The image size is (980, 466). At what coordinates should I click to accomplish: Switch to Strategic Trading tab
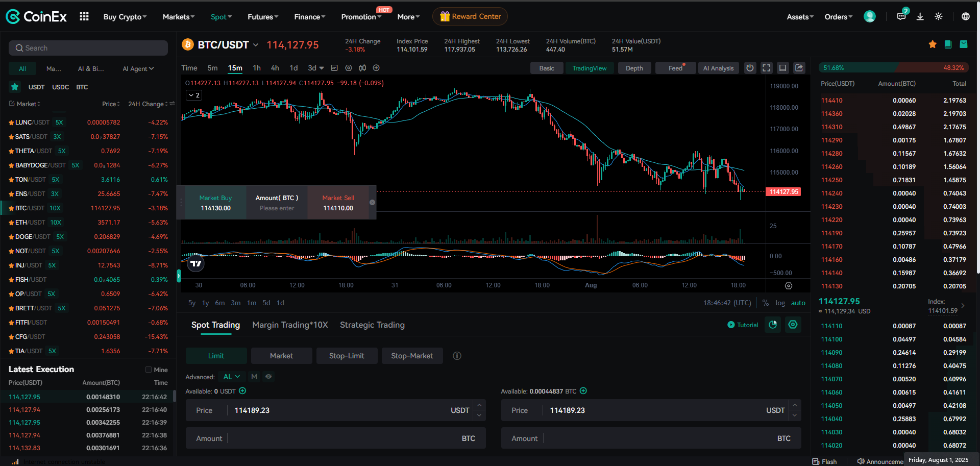click(372, 325)
